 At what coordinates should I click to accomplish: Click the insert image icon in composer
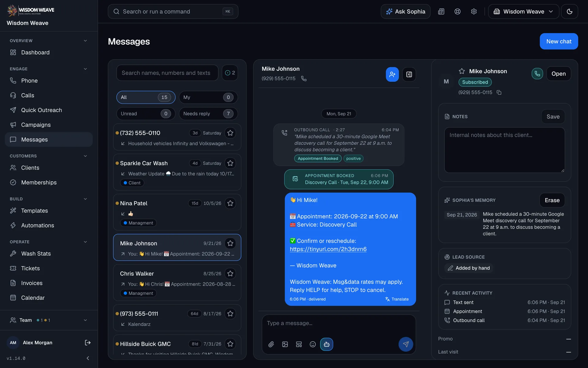tap(285, 344)
